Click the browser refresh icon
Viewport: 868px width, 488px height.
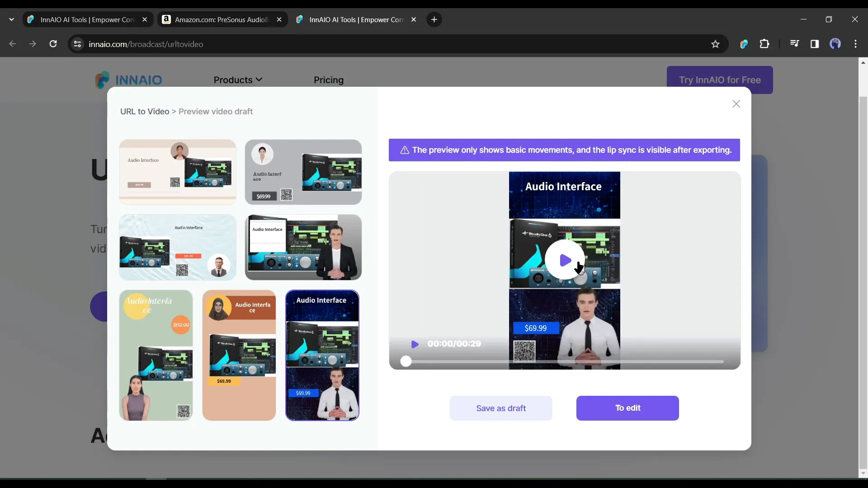[x=53, y=44]
